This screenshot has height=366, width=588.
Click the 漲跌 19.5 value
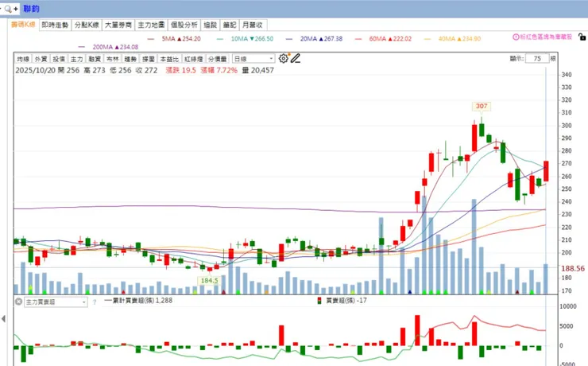180,70
